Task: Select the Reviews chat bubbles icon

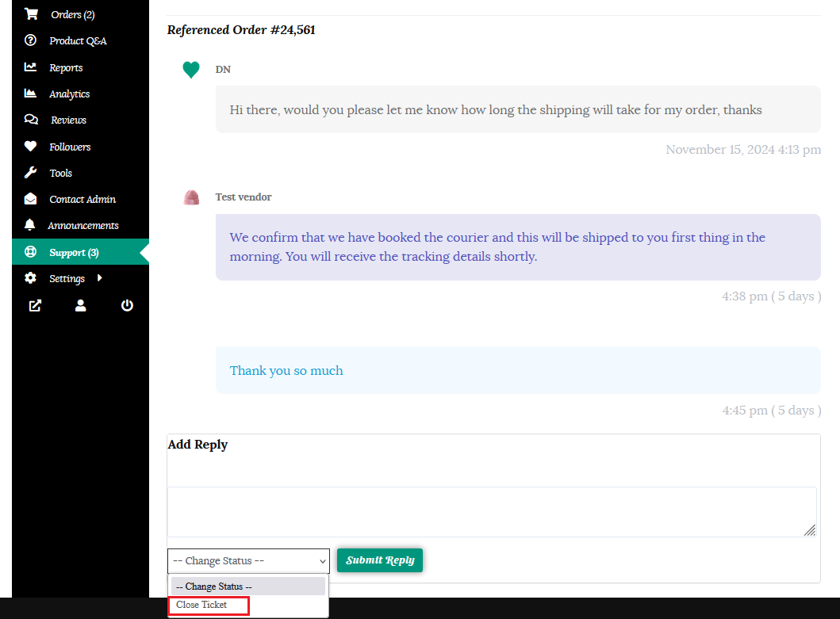Action: (31, 120)
